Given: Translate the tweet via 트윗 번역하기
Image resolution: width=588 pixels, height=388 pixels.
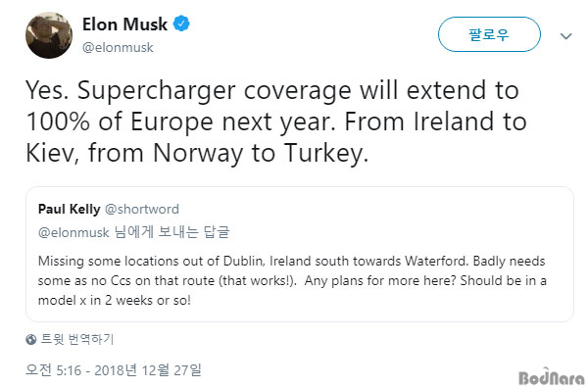Looking at the screenshot, I should (76, 339).
